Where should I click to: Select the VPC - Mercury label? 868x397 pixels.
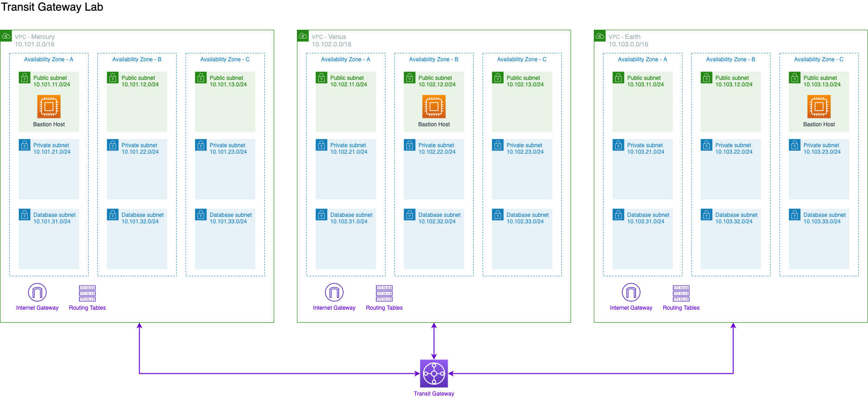tap(35, 37)
